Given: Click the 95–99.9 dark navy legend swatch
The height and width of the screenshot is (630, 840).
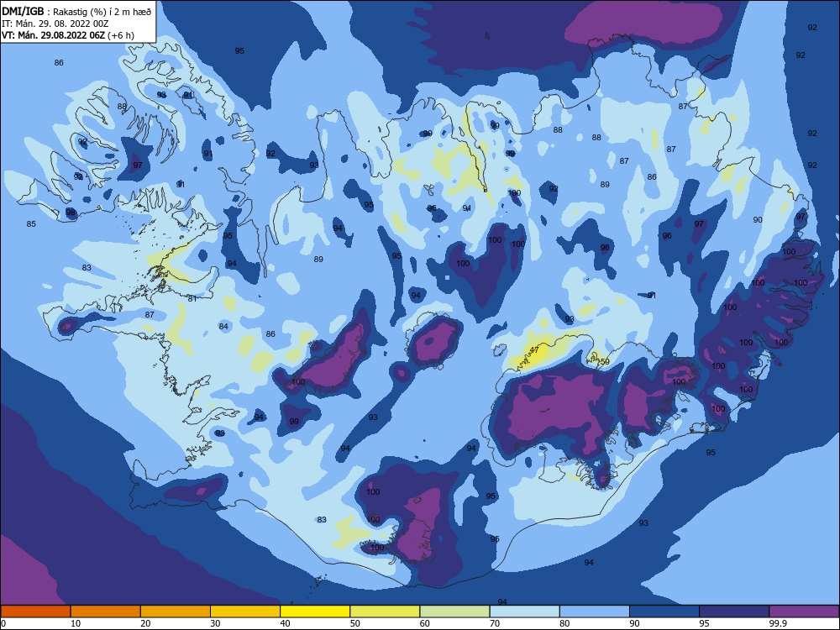Looking at the screenshot, I should (734, 612).
